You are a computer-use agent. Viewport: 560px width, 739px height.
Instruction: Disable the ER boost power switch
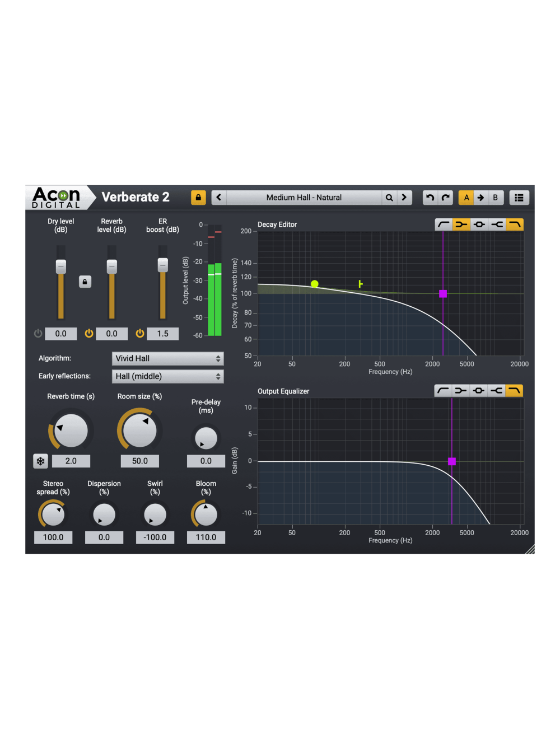140,333
